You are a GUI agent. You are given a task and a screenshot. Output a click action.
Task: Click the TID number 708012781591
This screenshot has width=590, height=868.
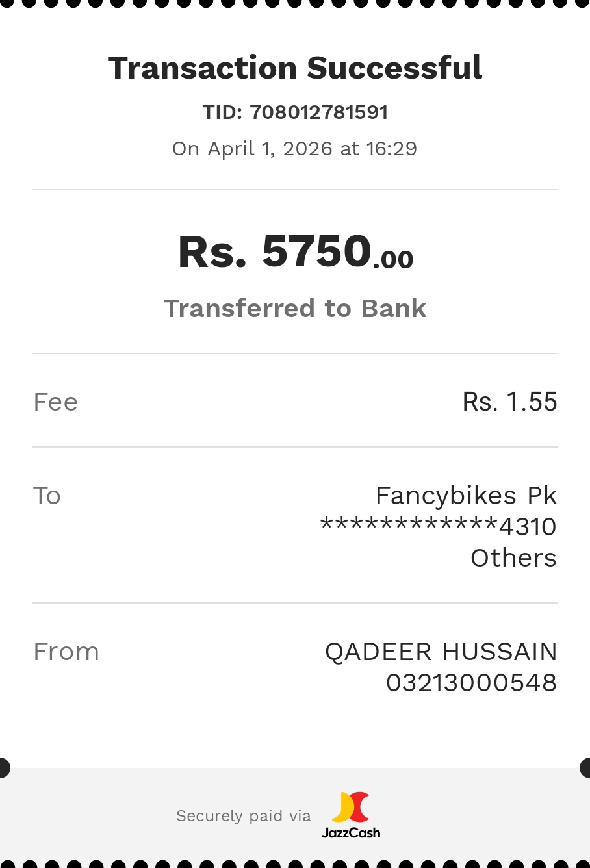click(x=318, y=112)
